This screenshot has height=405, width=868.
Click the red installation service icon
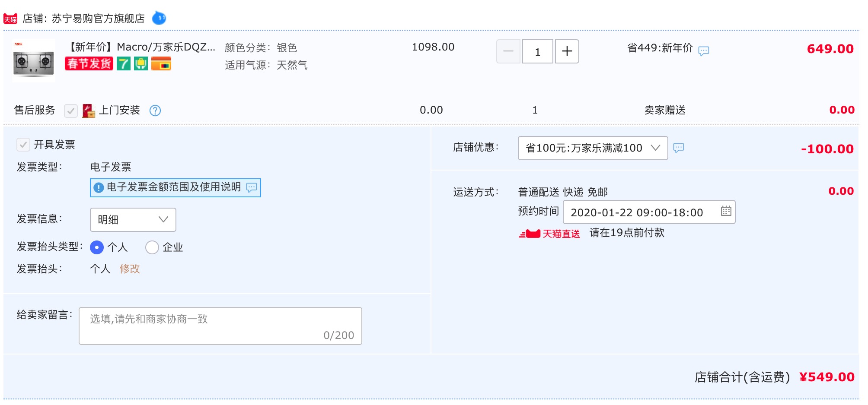89,111
